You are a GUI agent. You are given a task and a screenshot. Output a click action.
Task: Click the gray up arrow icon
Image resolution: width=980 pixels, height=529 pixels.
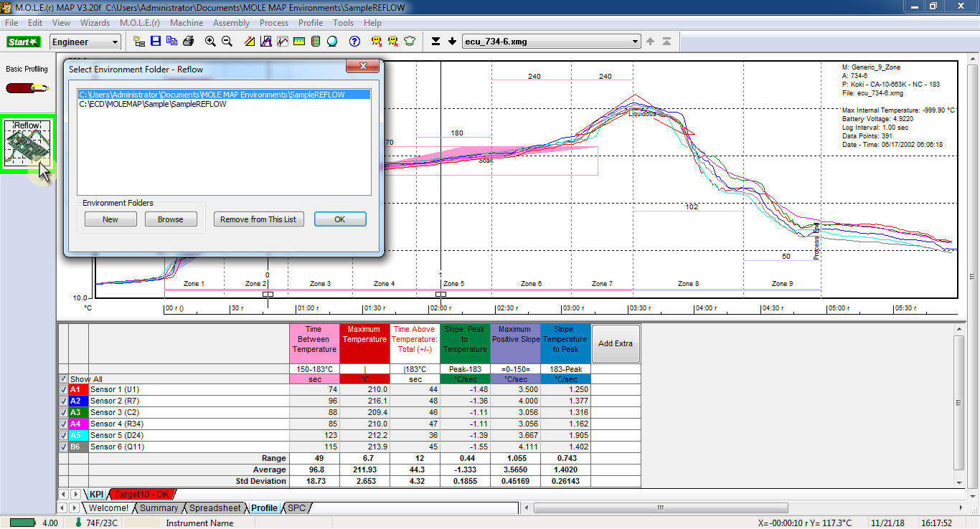[x=651, y=42]
